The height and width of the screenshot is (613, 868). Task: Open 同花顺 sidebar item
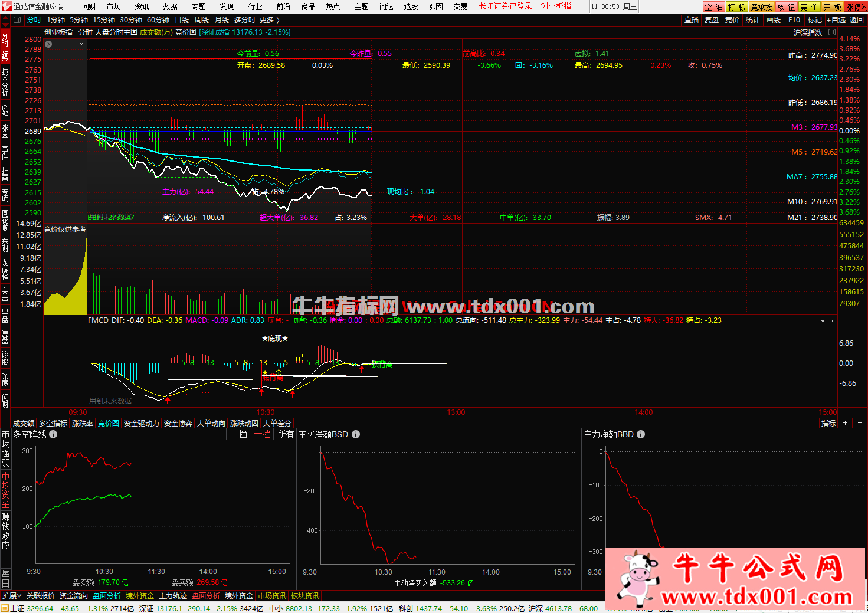5,219
